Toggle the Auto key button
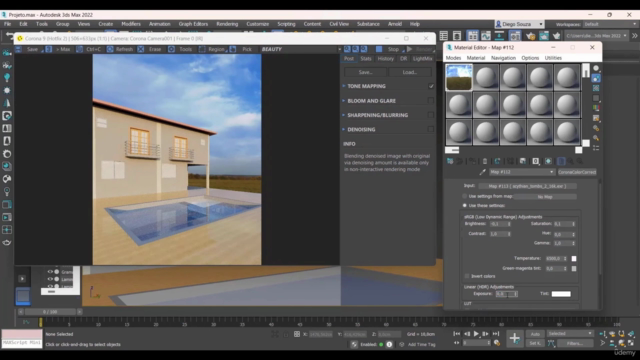This screenshot has height=360, width=640. (x=535, y=334)
